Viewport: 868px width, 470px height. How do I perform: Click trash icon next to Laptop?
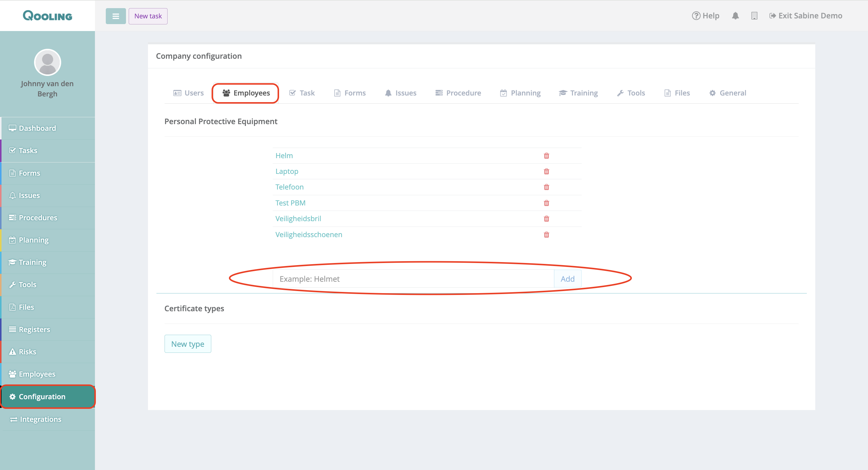point(546,171)
